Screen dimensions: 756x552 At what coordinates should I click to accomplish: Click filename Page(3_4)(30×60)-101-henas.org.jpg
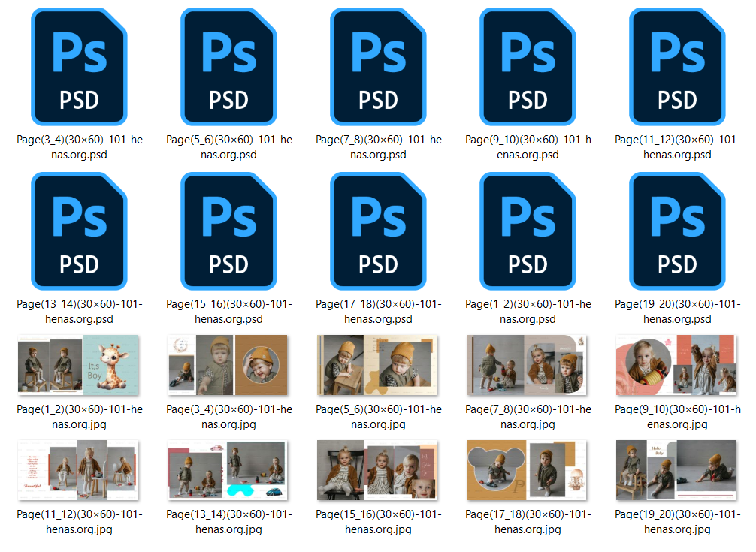click(x=229, y=417)
